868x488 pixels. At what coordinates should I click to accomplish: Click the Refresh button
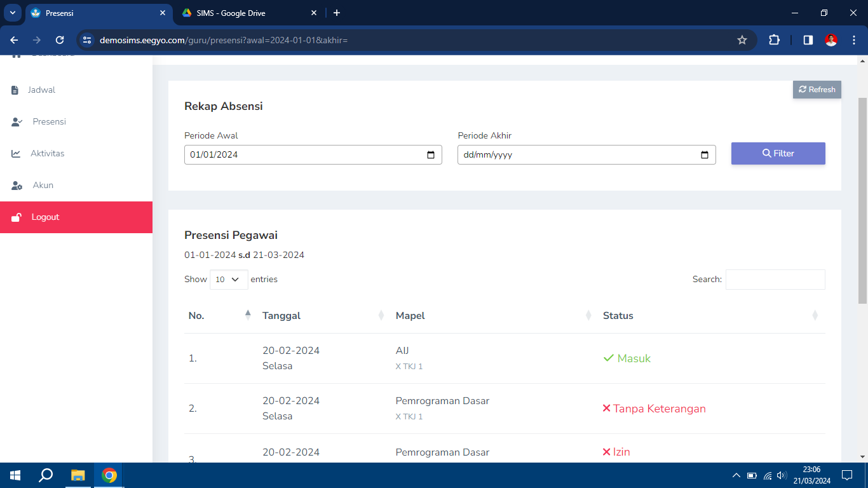817,90
